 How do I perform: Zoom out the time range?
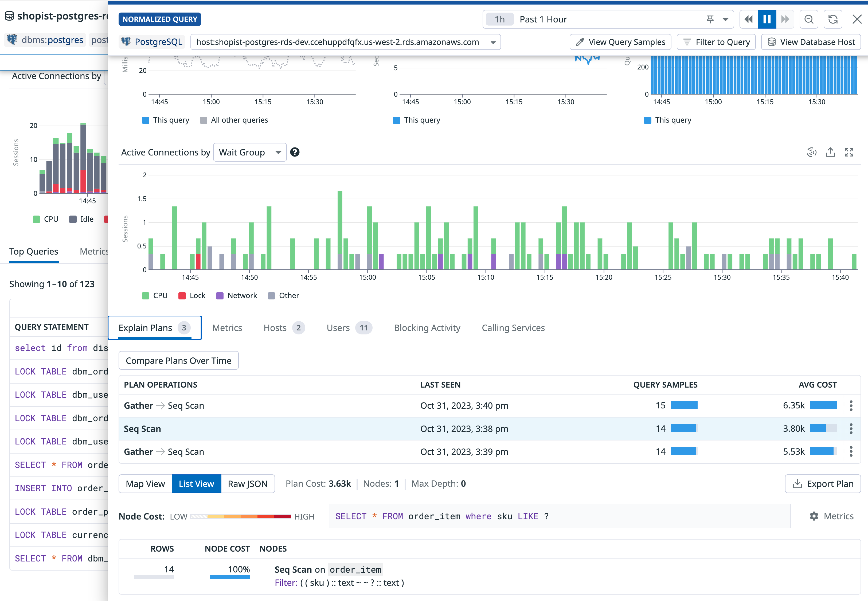pos(809,19)
